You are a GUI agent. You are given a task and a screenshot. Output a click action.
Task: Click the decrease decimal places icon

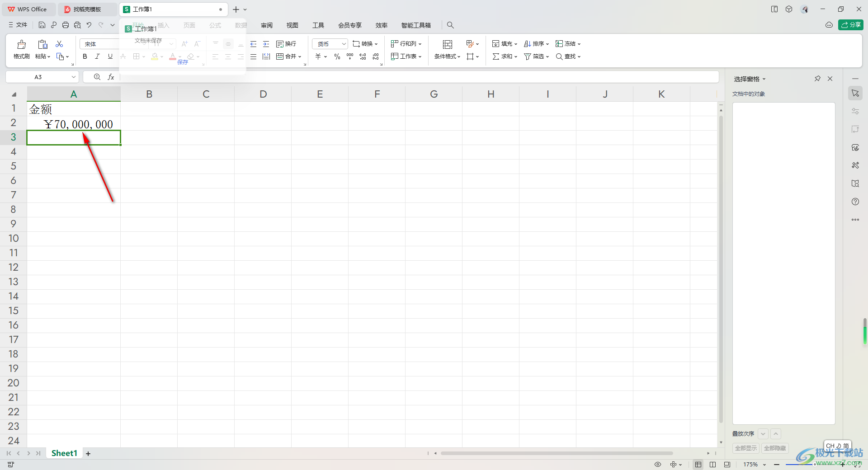pyautogui.click(x=375, y=56)
